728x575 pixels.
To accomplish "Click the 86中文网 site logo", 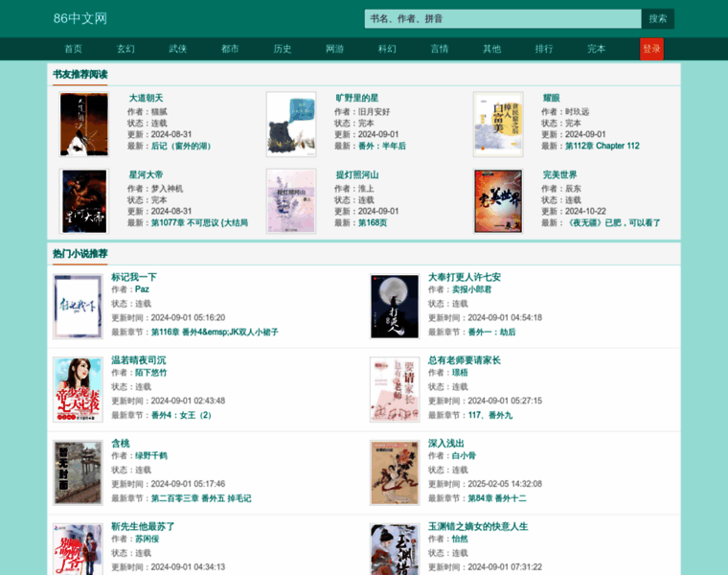I will (x=80, y=18).
